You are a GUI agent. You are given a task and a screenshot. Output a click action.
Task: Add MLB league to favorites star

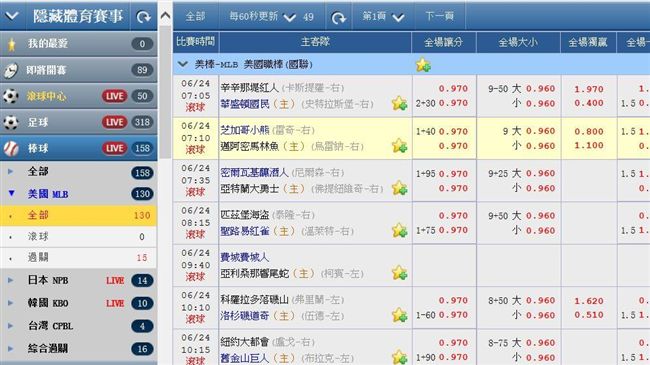(423, 64)
